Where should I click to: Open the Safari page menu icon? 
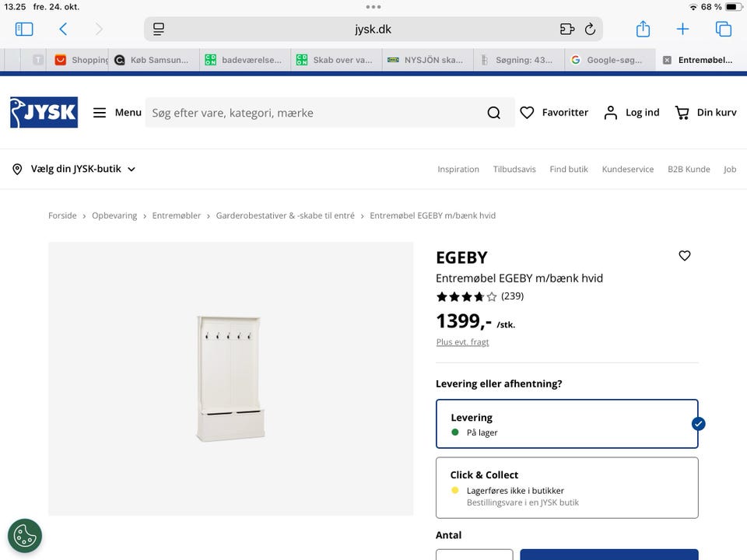point(159,30)
